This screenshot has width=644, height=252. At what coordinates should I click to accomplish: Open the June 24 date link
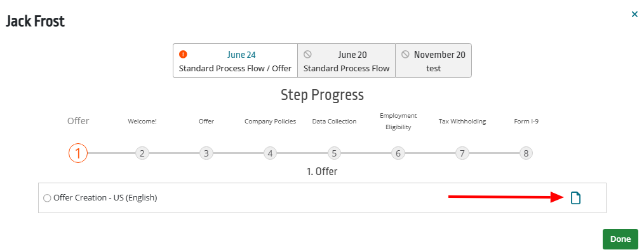tap(241, 55)
